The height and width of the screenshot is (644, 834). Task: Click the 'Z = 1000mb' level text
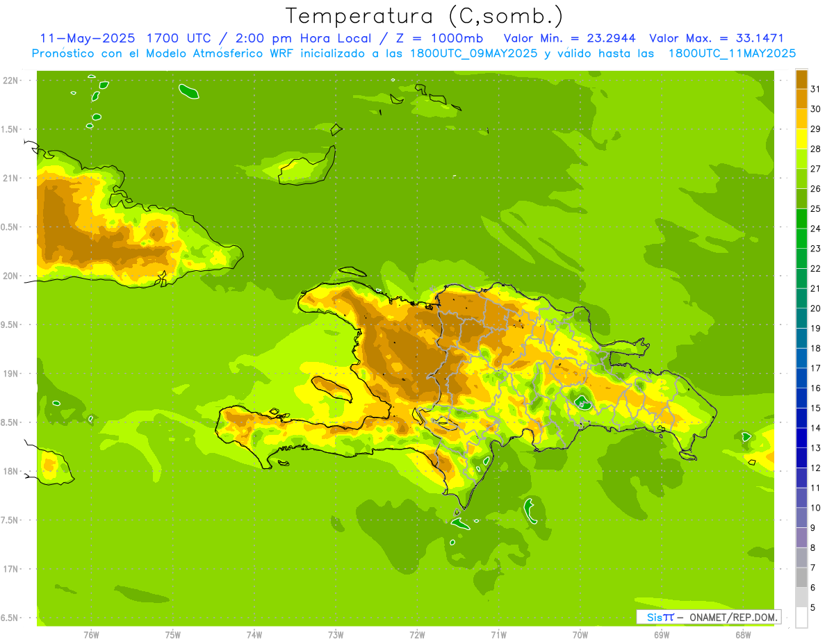click(x=439, y=38)
